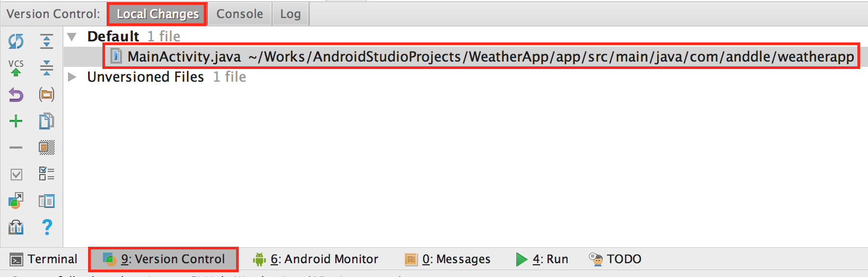Click the TODO icon in bottom bar
This screenshot has height=277, width=868.
pyautogui.click(x=596, y=259)
